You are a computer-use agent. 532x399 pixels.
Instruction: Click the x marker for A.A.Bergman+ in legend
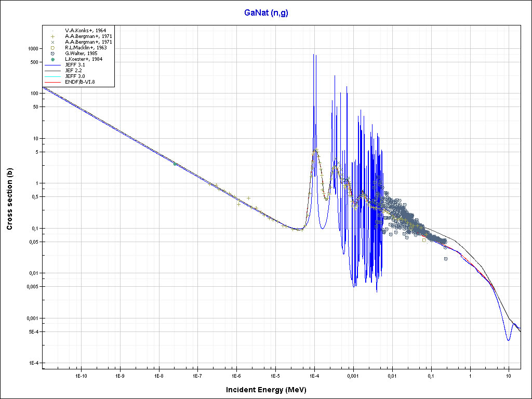52,42
